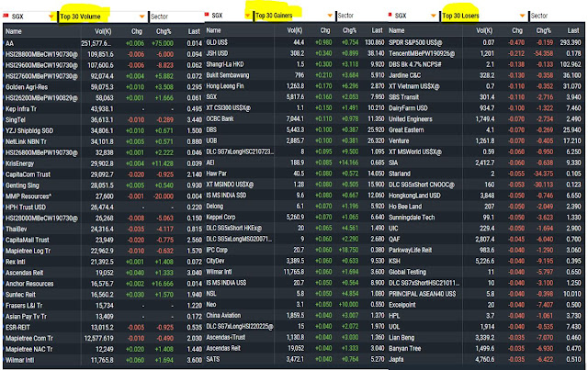Screen dimensions: 588x370
Task: Expand the Top 30 Gainers dropdown arrow
Action: click(330, 16)
